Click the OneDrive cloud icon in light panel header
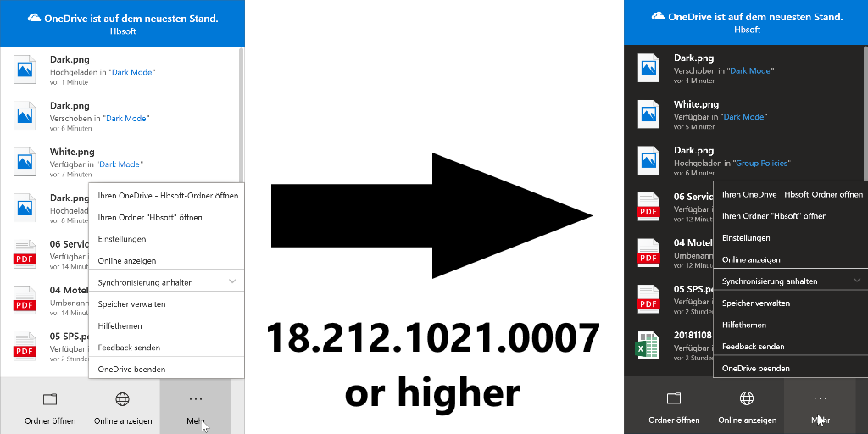This screenshot has width=868, height=434. (35, 17)
